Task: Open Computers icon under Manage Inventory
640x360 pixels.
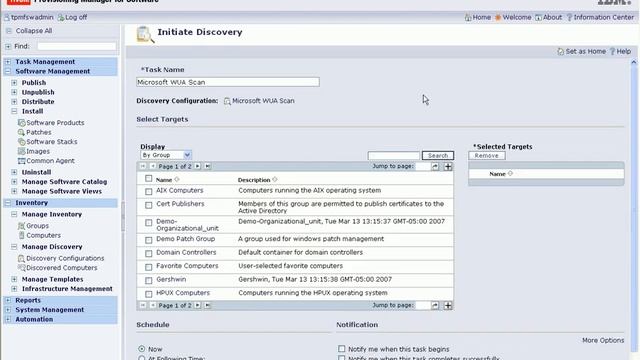Action: [22, 235]
